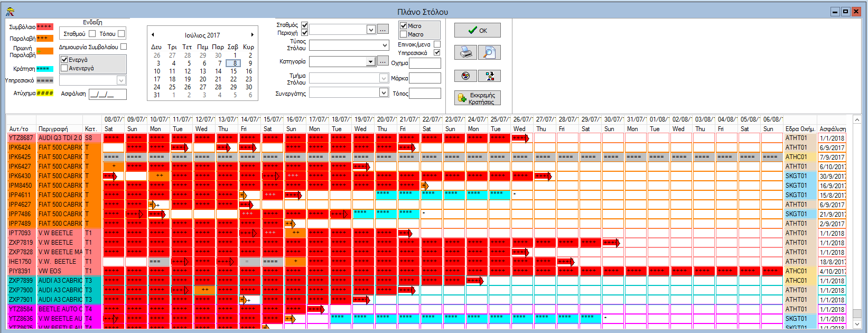Select the ZXP7900 vehicle row
The image size is (868, 333).
(21, 290)
